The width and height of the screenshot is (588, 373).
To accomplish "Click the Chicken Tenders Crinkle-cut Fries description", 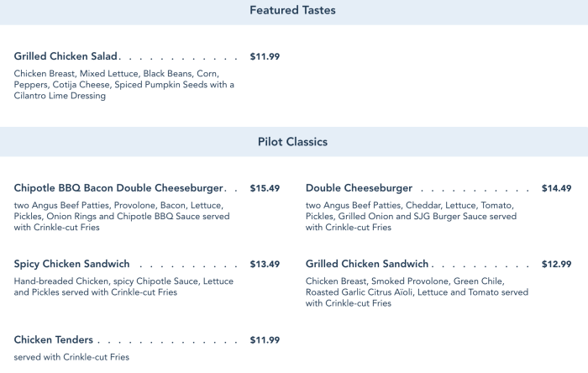I will click(71, 358).
